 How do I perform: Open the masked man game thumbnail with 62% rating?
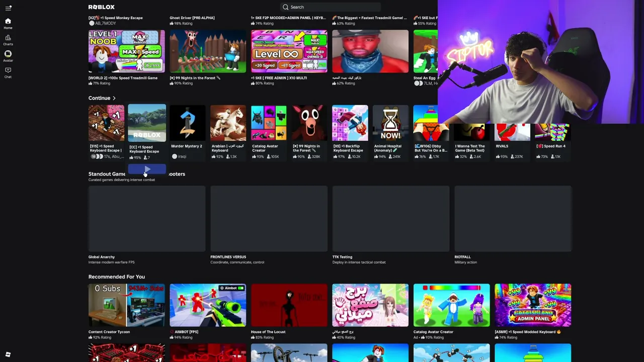tap(370, 51)
